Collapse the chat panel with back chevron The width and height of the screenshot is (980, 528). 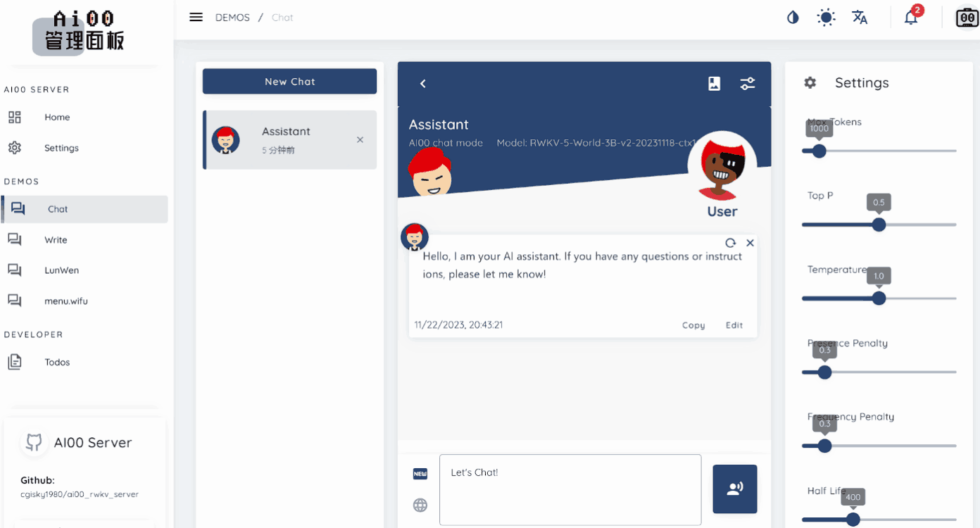(x=422, y=83)
